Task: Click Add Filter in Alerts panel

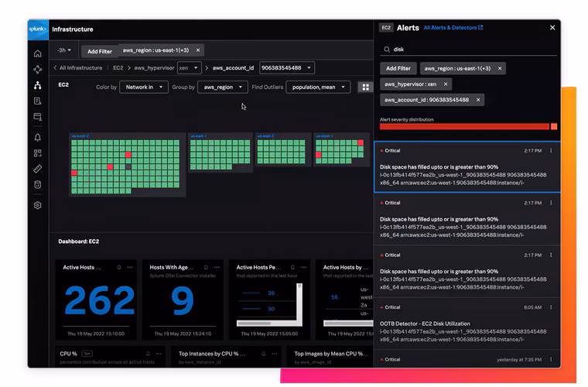Action: coord(398,68)
